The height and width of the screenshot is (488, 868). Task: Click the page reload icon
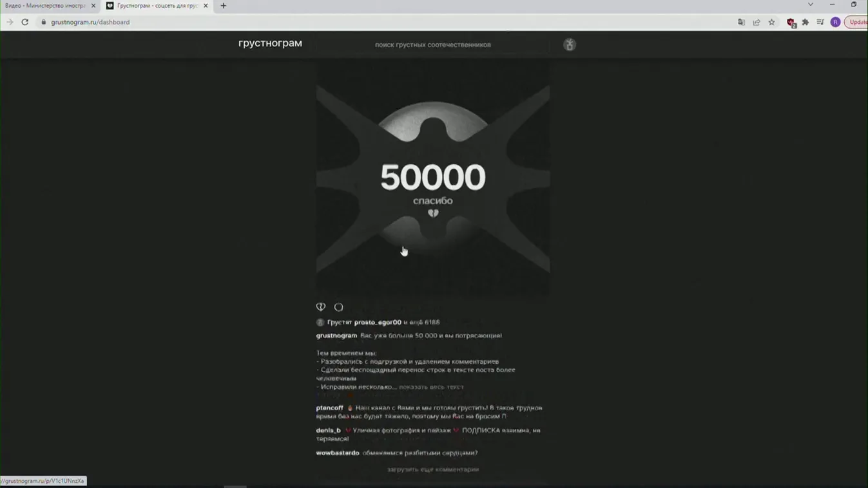click(25, 21)
